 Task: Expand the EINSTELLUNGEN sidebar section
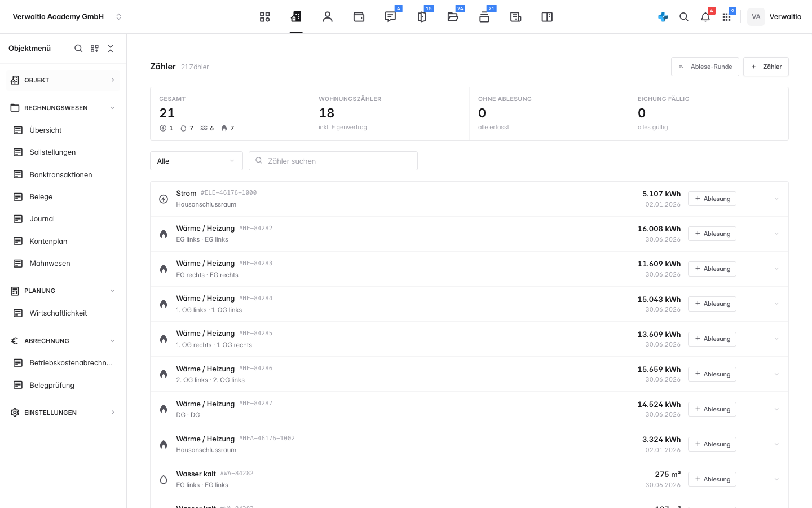pyautogui.click(x=63, y=413)
